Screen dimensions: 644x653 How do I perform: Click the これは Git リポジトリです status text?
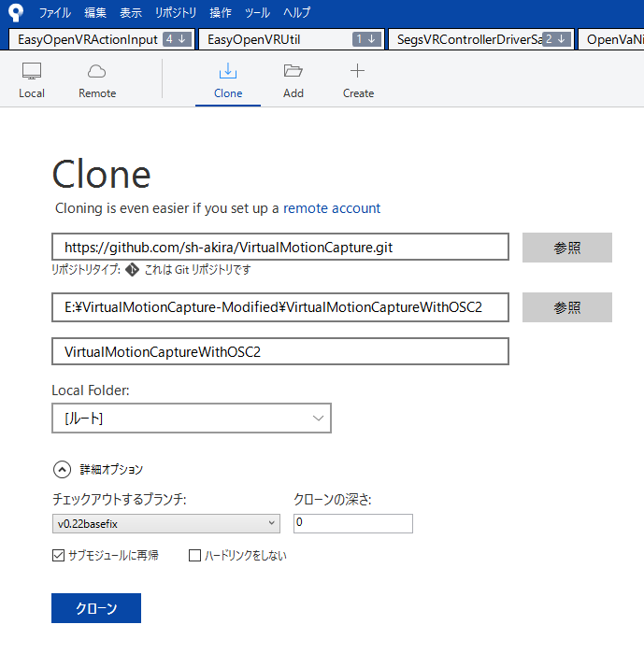pyautogui.click(x=197, y=270)
